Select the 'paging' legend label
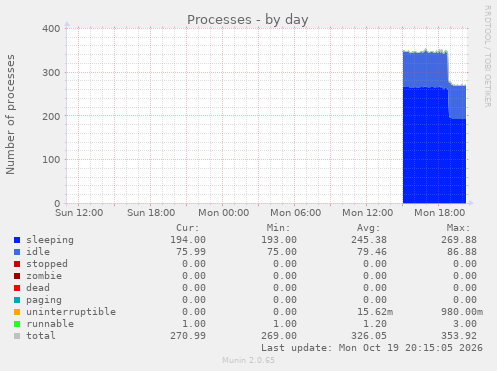Screen dimensions: 497x371 pos(44,300)
